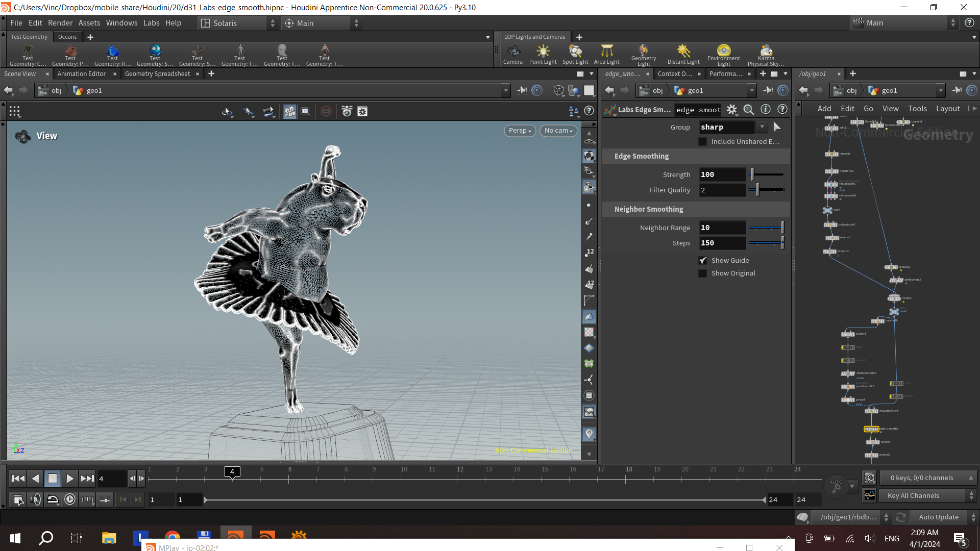
Task: Select the Spot Light shelf tool
Action: (x=575, y=55)
